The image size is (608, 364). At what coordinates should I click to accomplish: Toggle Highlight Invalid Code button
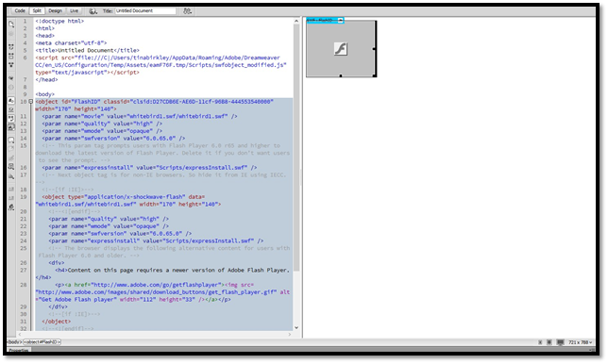pos(11,109)
